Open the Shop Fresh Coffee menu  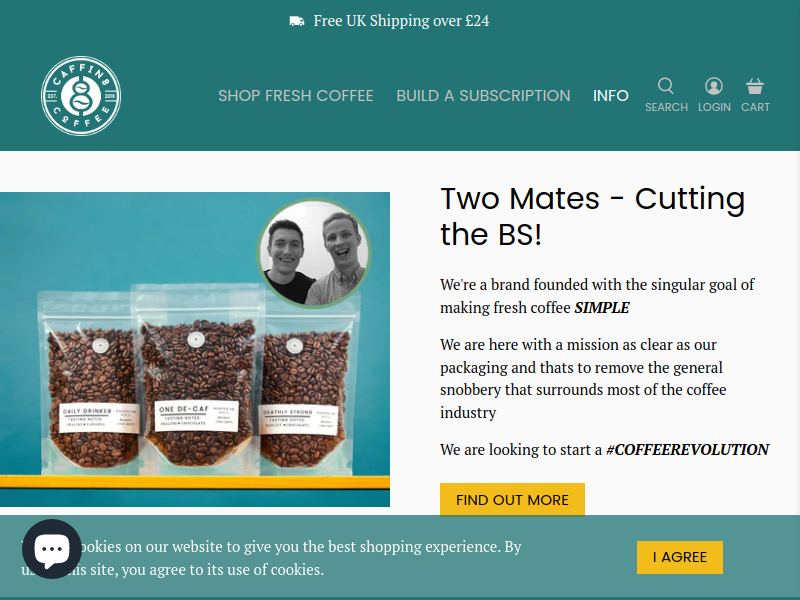click(x=296, y=95)
